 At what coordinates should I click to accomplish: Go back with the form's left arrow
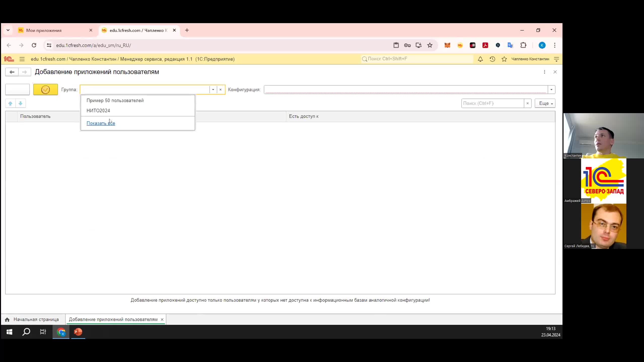coord(12,72)
